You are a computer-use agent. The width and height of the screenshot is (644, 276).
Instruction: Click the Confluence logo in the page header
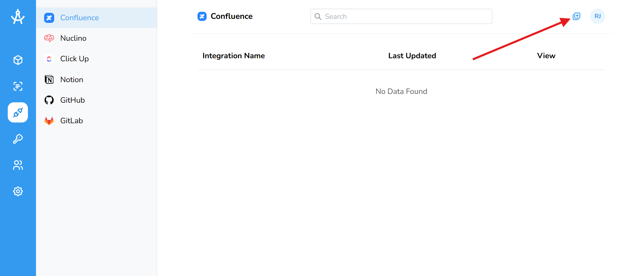tap(202, 16)
